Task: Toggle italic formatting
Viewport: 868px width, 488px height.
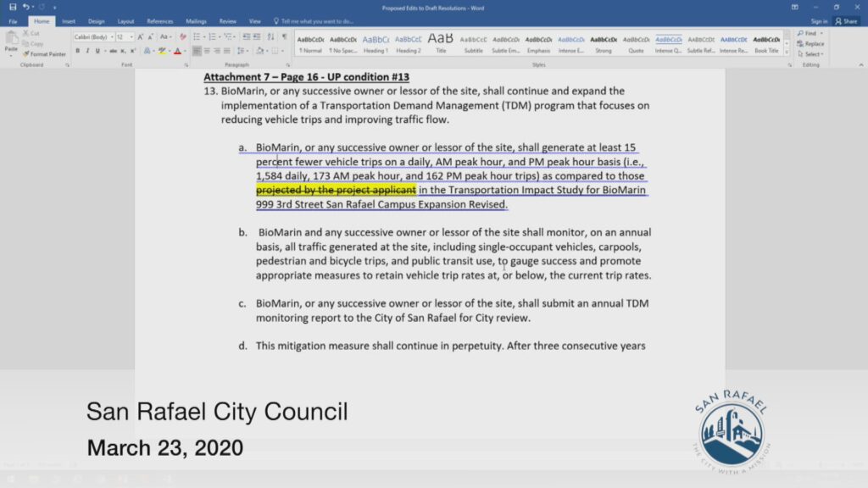Action: pyautogui.click(x=87, y=51)
